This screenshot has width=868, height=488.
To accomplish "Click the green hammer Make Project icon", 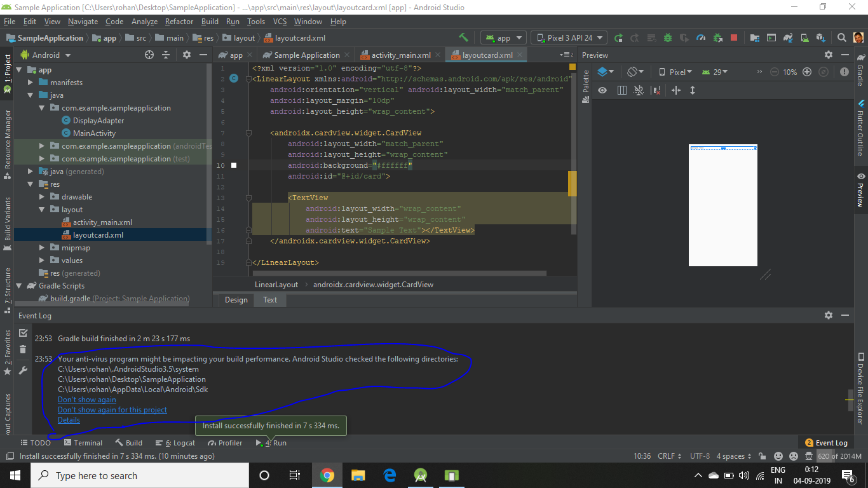I will point(463,37).
